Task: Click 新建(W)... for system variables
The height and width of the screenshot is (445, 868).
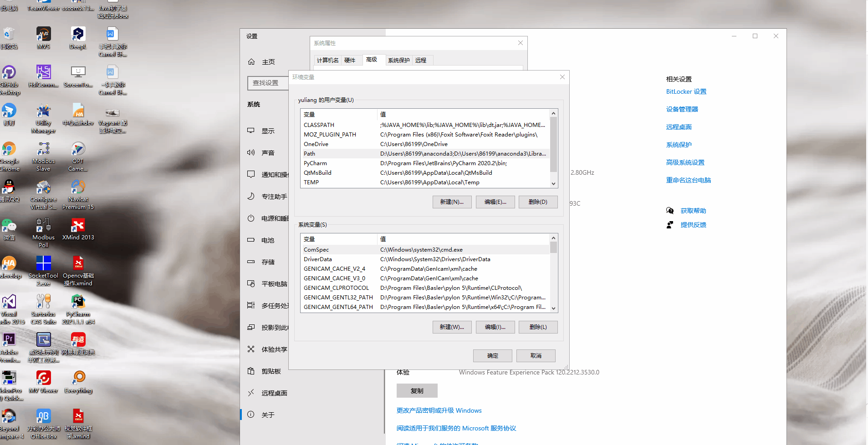Action: click(x=452, y=327)
